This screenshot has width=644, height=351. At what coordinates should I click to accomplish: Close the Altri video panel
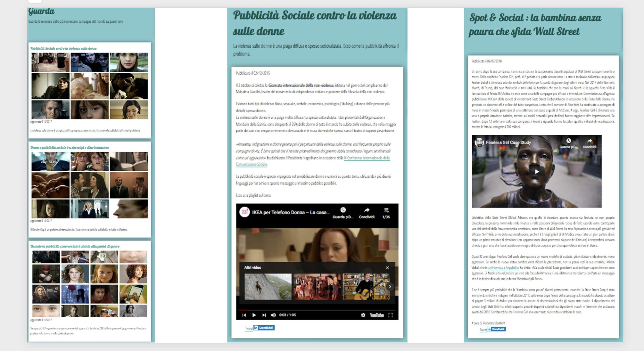pos(387,268)
